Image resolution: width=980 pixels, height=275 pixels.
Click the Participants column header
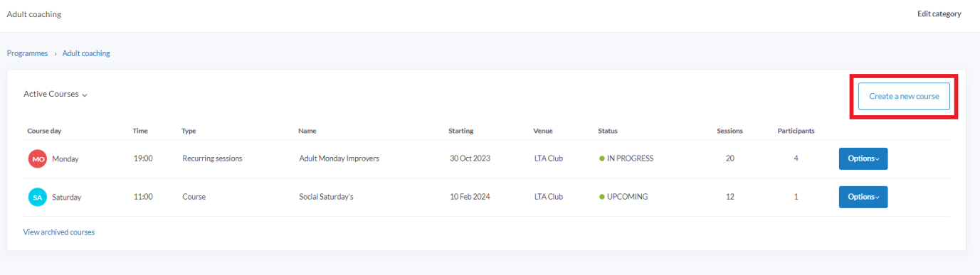coord(796,131)
